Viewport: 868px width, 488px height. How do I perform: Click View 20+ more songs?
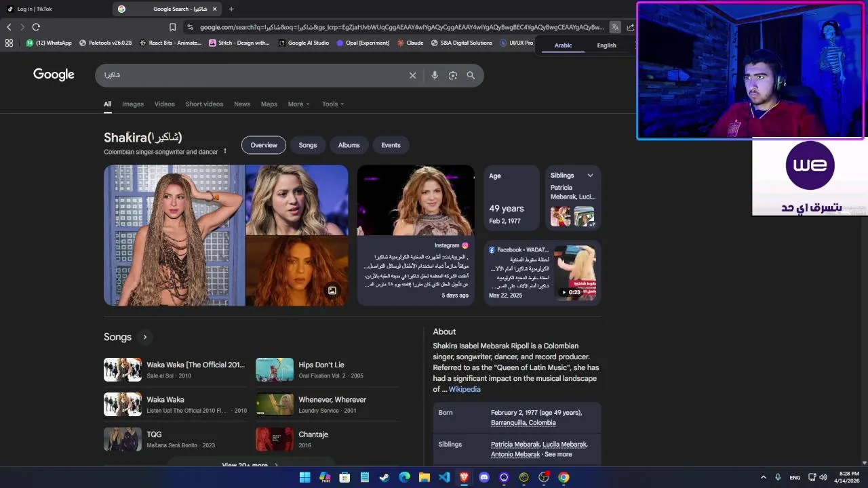click(x=250, y=465)
